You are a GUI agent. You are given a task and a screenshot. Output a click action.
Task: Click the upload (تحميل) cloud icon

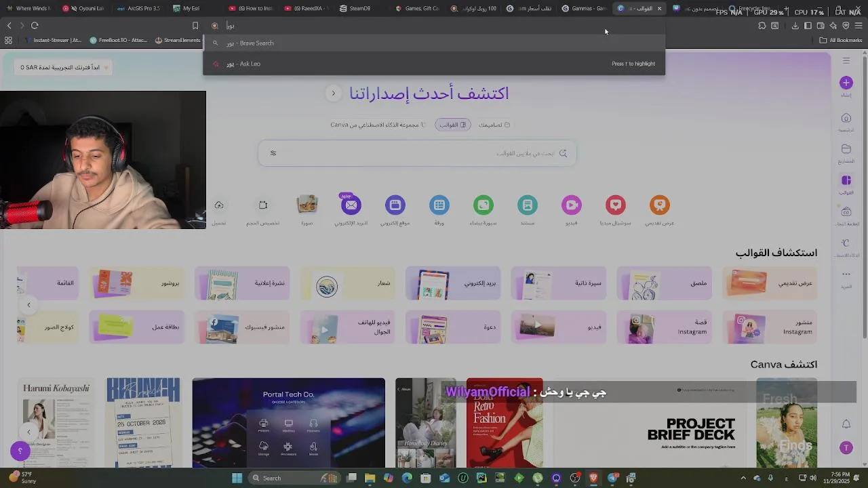click(x=218, y=205)
